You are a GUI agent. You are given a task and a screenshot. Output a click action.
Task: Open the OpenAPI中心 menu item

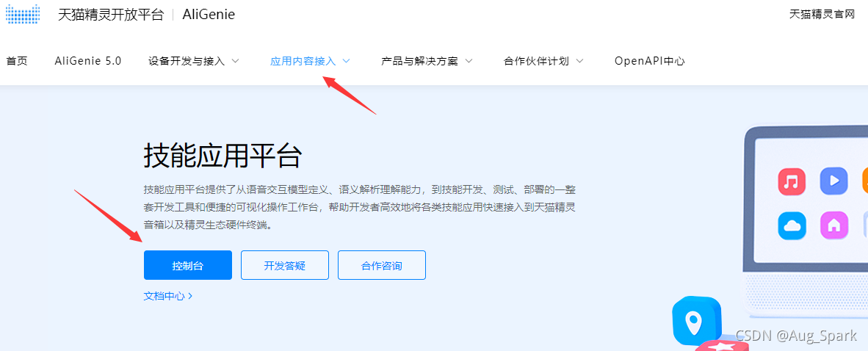point(649,62)
